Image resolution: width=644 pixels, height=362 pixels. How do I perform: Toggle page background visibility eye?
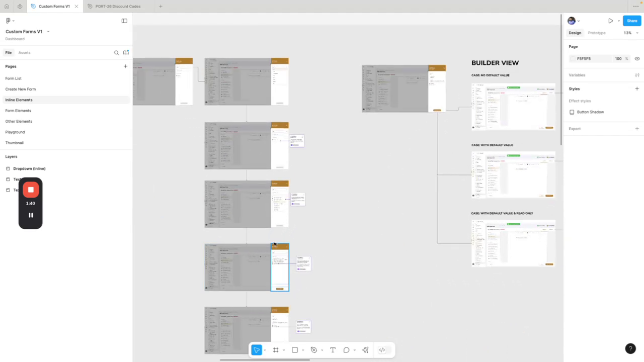click(637, 59)
